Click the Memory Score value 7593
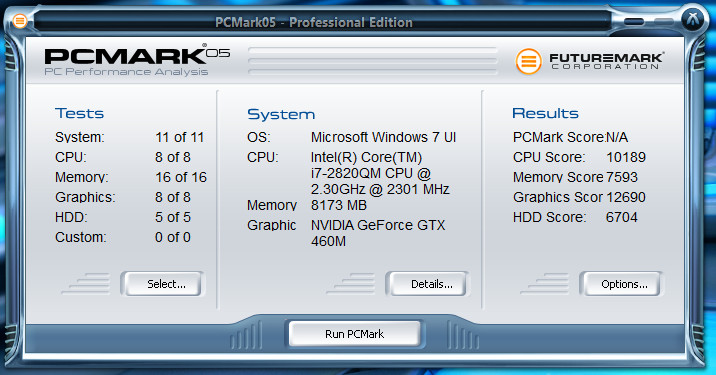716x375 pixels. (621, 177)
